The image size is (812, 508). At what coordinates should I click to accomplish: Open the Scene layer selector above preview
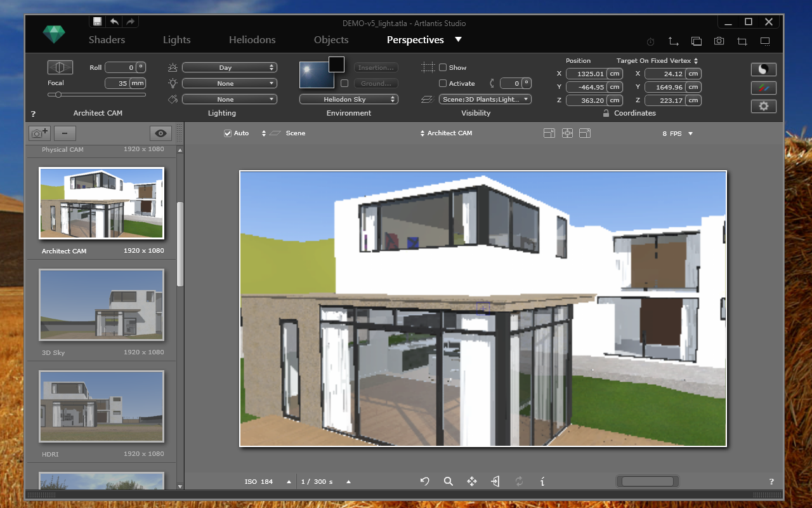(x=283, y=133)
